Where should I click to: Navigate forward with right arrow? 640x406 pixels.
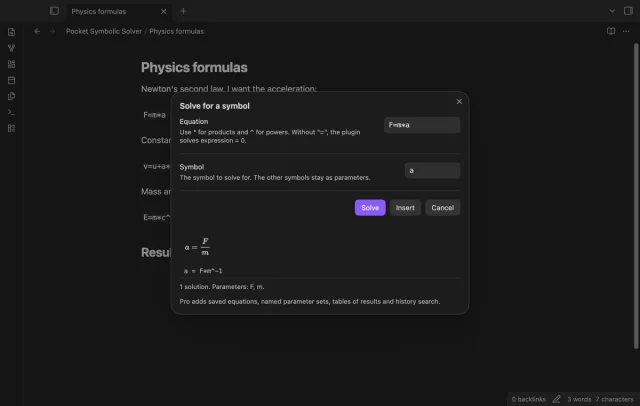click(52, 31)
